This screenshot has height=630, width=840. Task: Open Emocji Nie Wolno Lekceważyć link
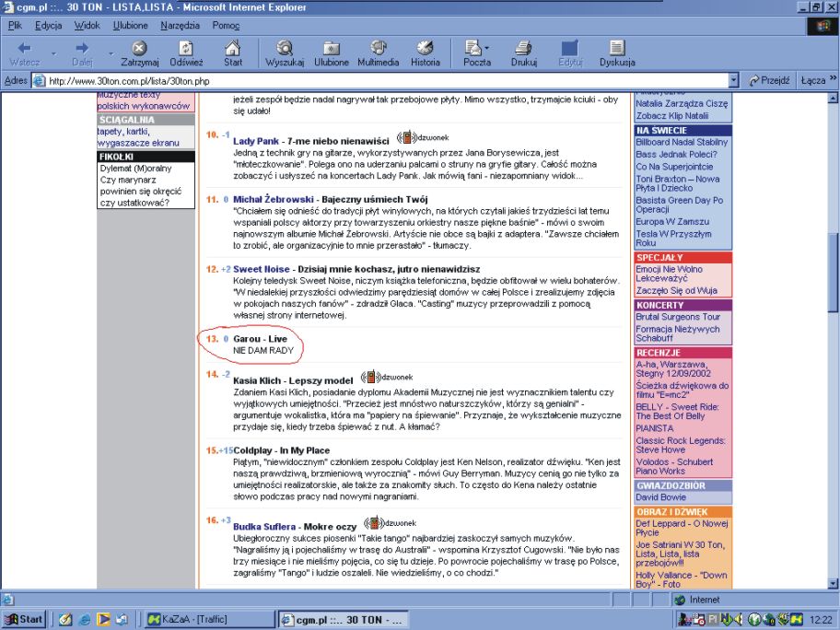[x=669, y=274]
